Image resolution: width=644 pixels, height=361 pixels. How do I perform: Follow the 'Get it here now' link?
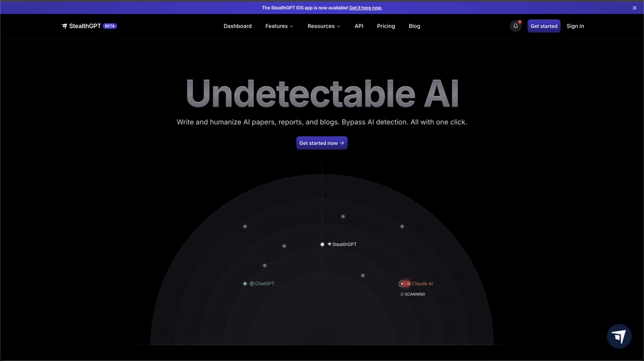click(x=365, y=8)
